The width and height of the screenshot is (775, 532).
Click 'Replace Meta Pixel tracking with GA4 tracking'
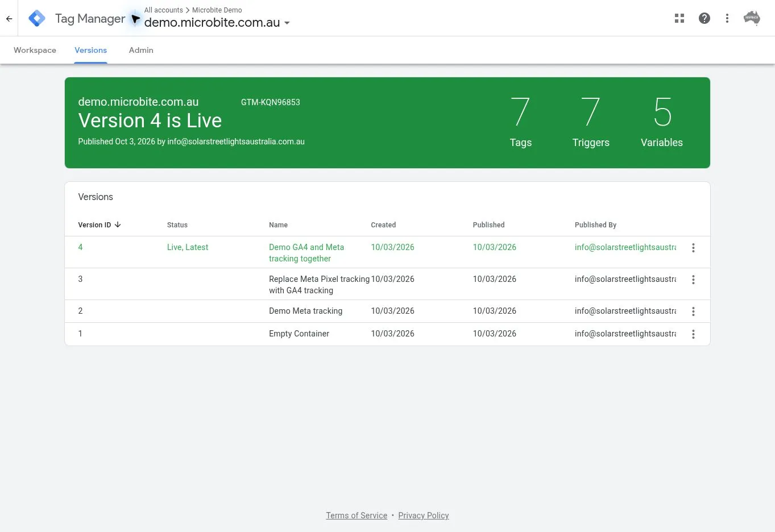(x=319, y=285)
